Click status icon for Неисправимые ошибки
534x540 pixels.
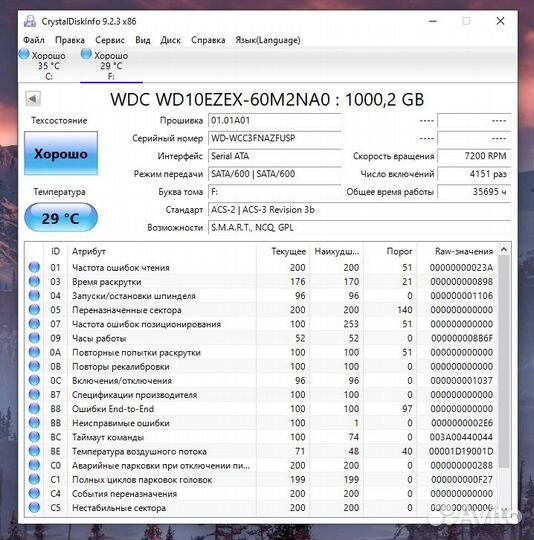click(34, 423)
